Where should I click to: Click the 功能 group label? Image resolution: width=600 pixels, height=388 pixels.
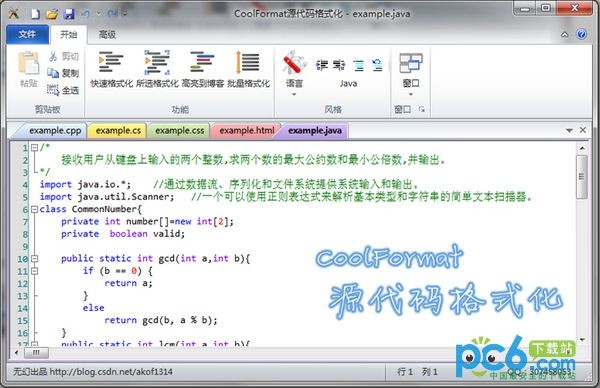180,109
